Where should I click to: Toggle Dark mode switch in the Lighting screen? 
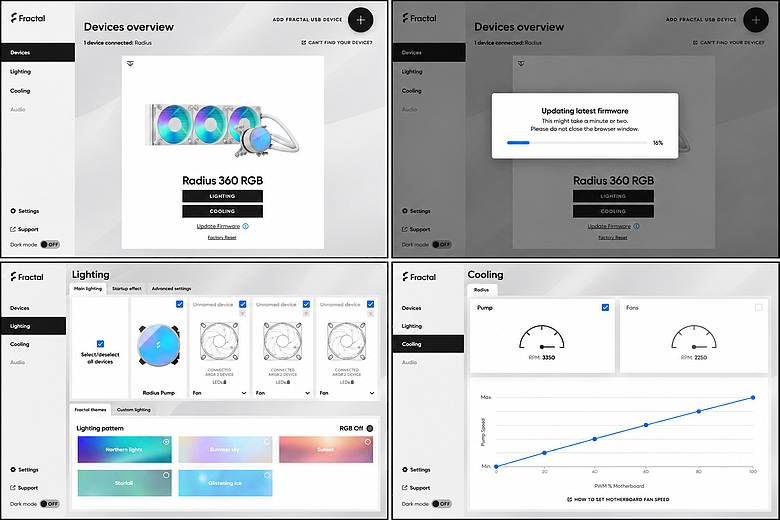pyautogui.click(x=50, y=504)
